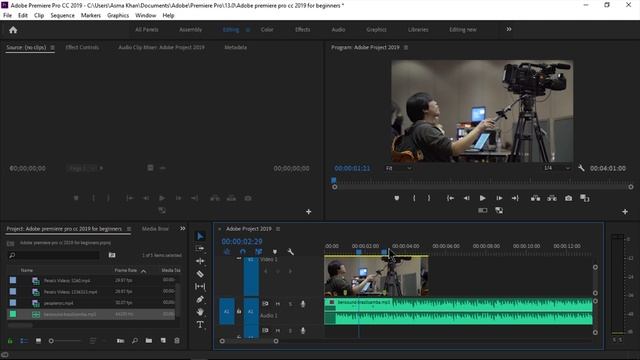Go to In point in Program monitor
Screen dimensions: 640x360
point(450,198)
